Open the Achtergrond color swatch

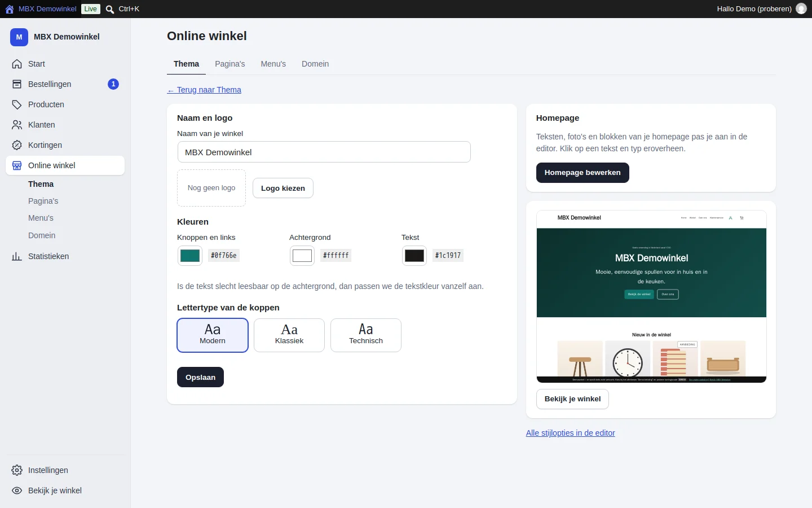point(302,256)
